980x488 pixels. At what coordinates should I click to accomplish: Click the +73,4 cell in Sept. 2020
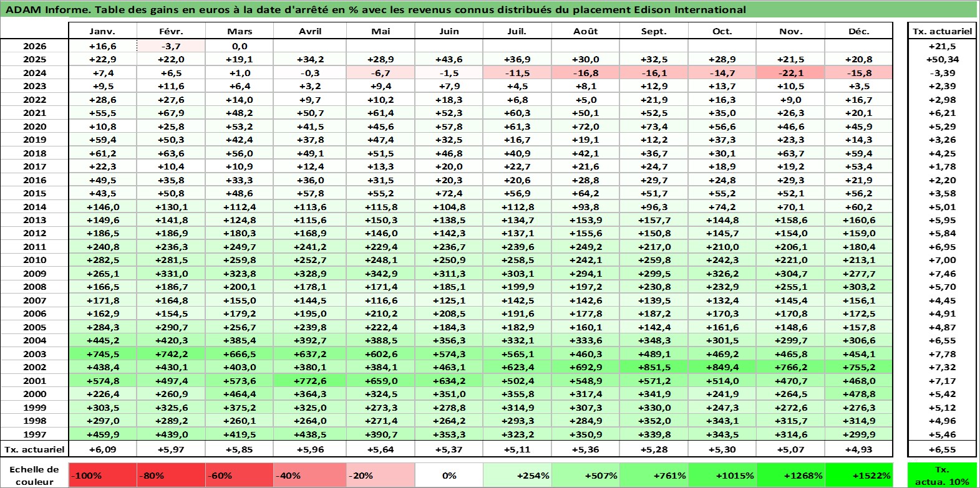654,127
